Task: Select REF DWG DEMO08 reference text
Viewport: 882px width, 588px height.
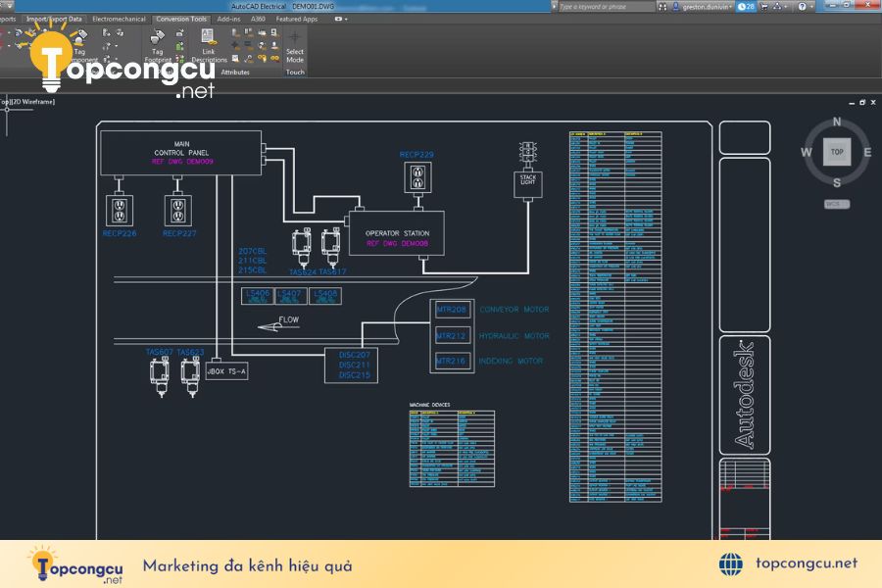Action: 397,244
